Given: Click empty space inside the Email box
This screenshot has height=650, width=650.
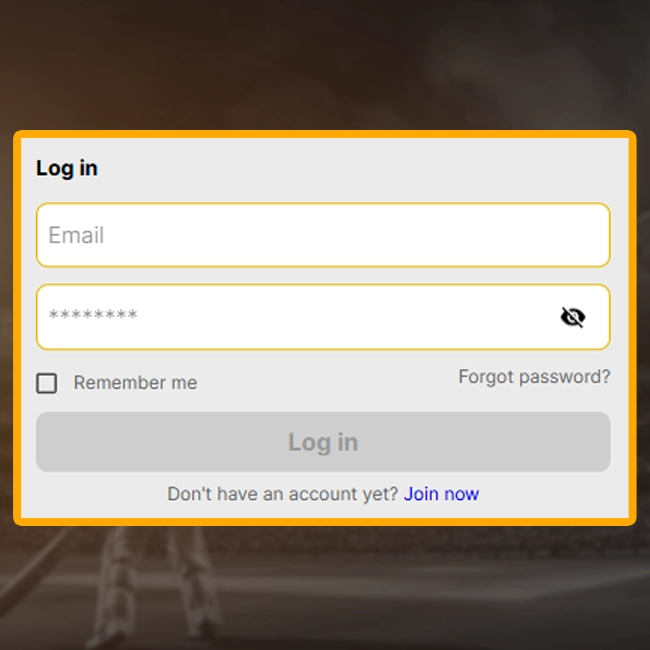Looking at the screenshot, I should coord(357,235).
